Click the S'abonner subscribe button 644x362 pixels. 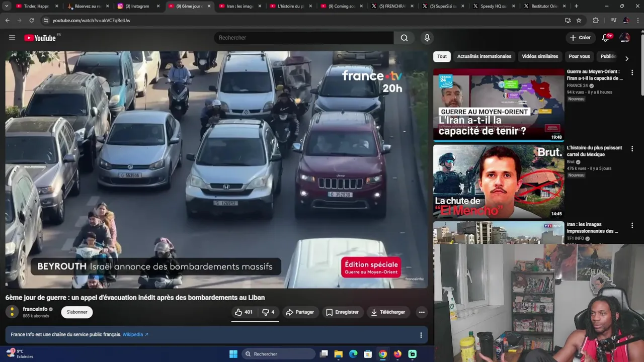tap(77, 312)
